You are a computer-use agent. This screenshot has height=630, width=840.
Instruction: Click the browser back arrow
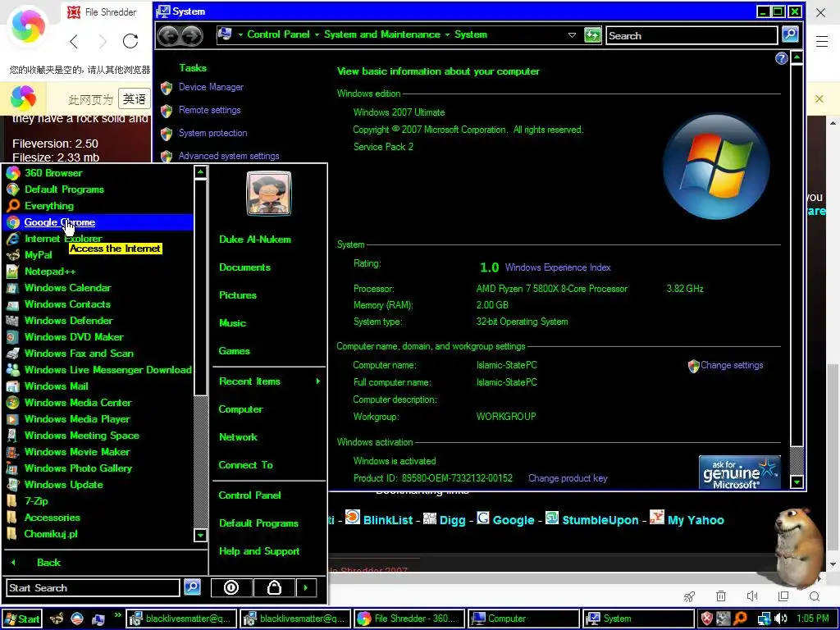(x=74, y=41)
